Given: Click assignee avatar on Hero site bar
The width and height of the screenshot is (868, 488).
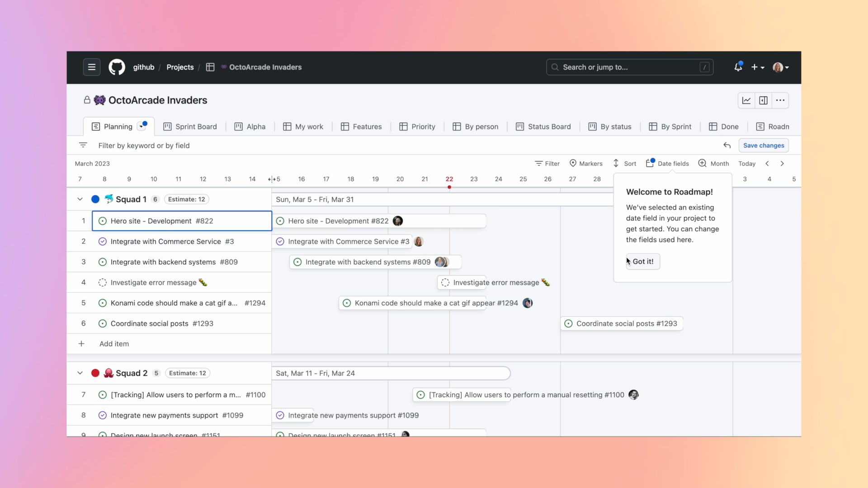Looking at the screenshot, I should coord(398,221).
